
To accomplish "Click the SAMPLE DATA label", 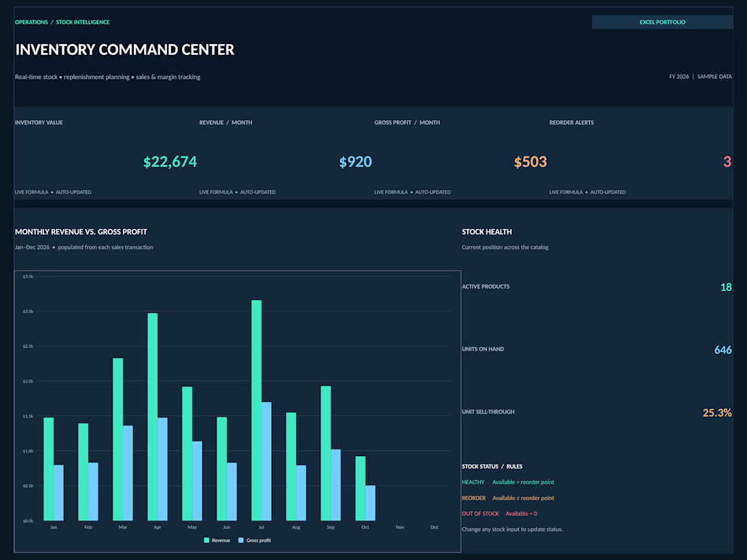I will click(714, 76).
